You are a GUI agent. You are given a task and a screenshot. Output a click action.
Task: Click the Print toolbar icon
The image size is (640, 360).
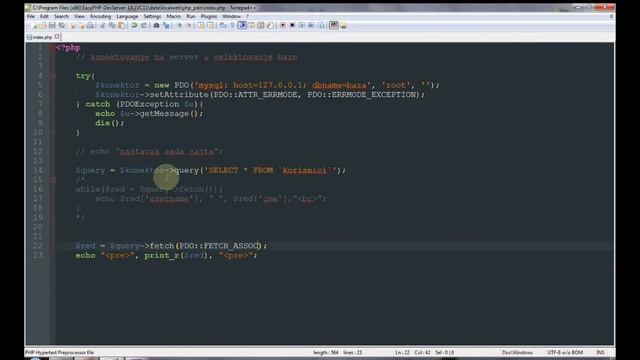click(90, 25)
